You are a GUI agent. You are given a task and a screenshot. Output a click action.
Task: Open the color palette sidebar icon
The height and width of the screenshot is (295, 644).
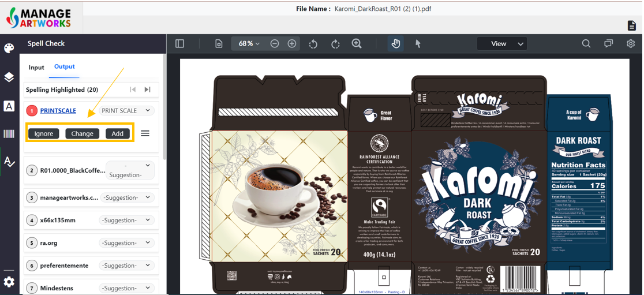[x=9, y=49]
